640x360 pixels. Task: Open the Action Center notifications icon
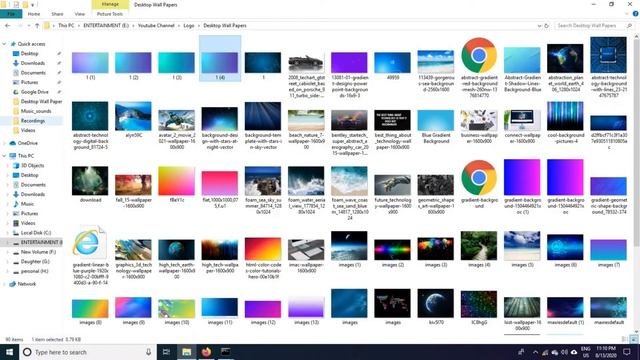(627, 352)
